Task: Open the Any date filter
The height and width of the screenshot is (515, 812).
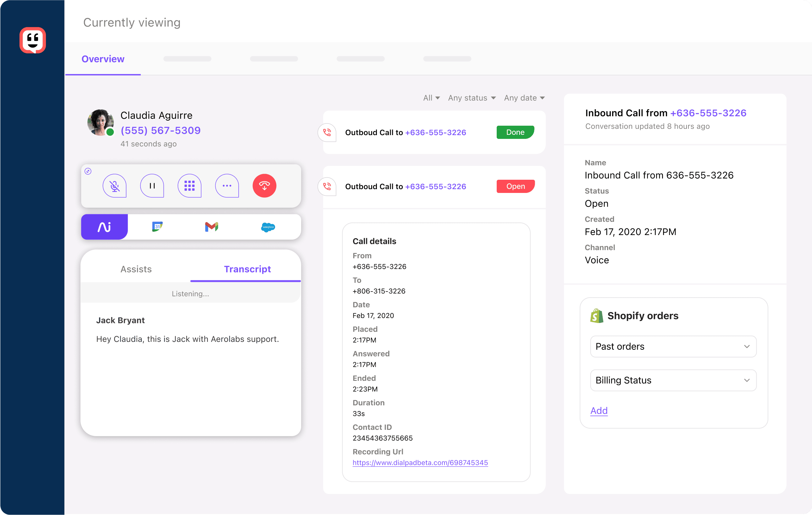Action: point(524,98)
